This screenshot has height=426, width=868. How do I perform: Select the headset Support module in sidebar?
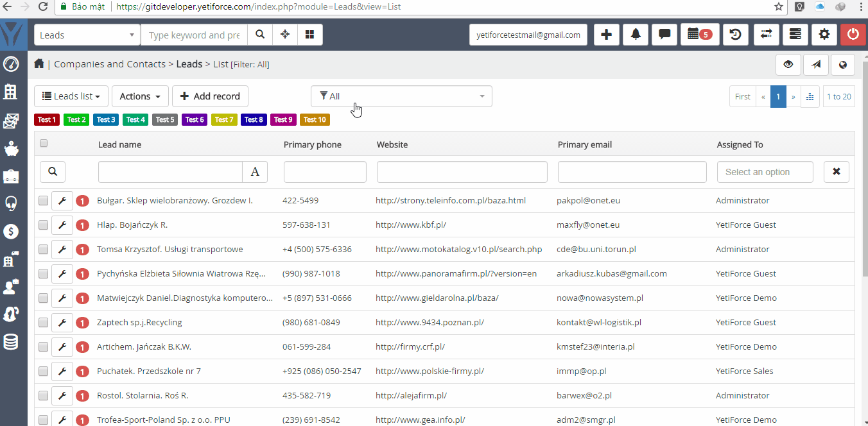tap(12, 204)
